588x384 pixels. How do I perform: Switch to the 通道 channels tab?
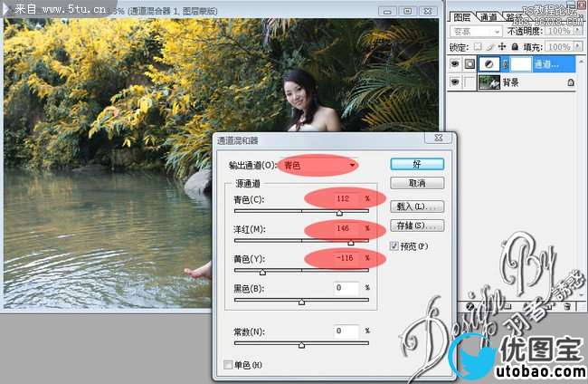488,16
